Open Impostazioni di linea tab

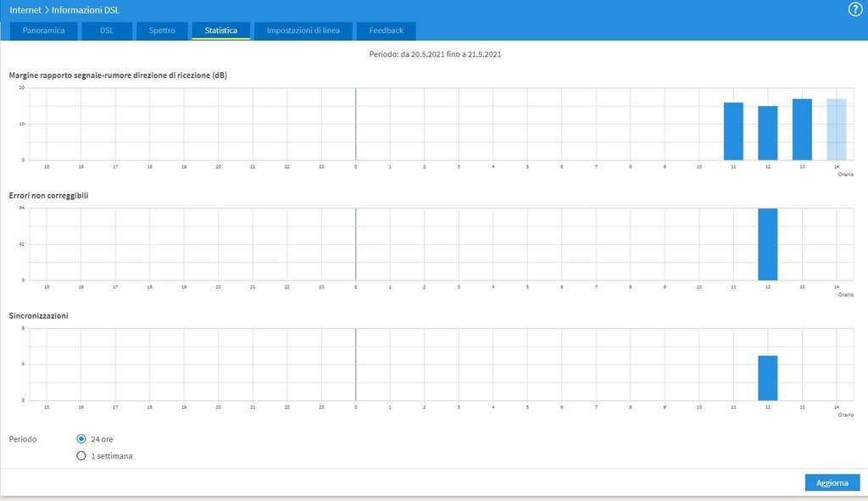click(x=303, y=31)
